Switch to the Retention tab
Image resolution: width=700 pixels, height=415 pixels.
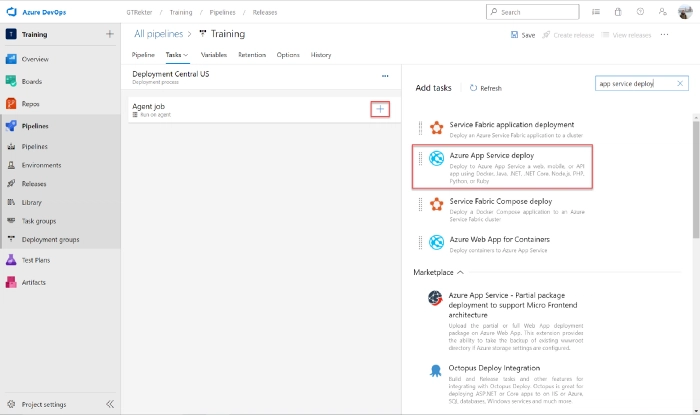pos(252,55)
